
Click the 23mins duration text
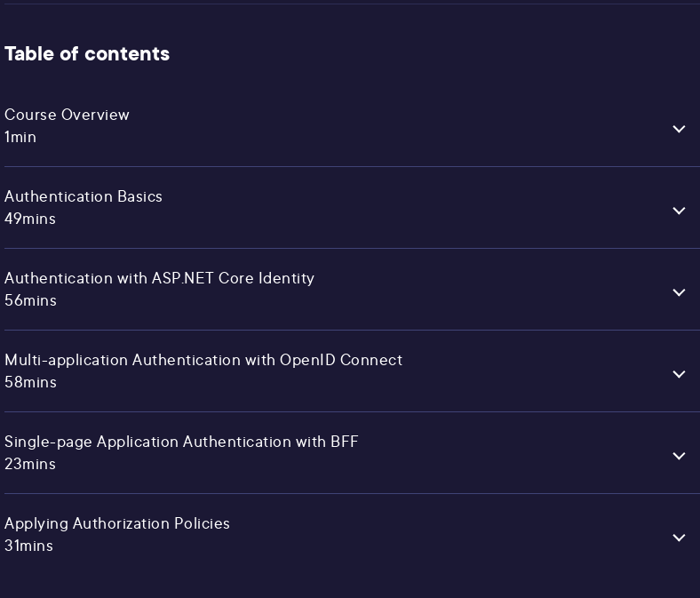(30, 464)
